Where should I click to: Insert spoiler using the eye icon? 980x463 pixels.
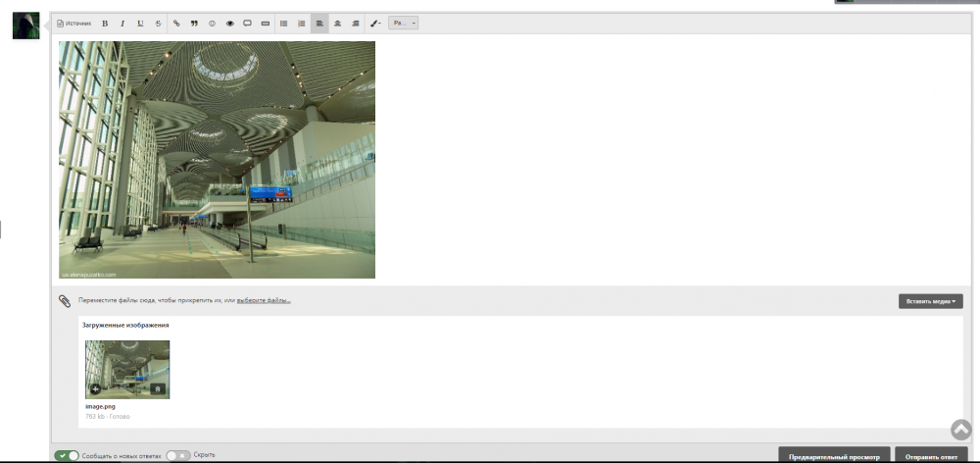229,23
